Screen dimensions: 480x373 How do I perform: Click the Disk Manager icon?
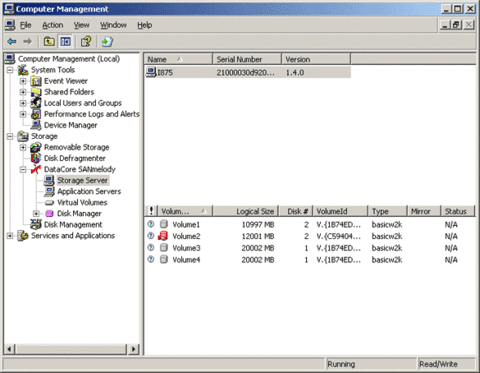point(49,213)
